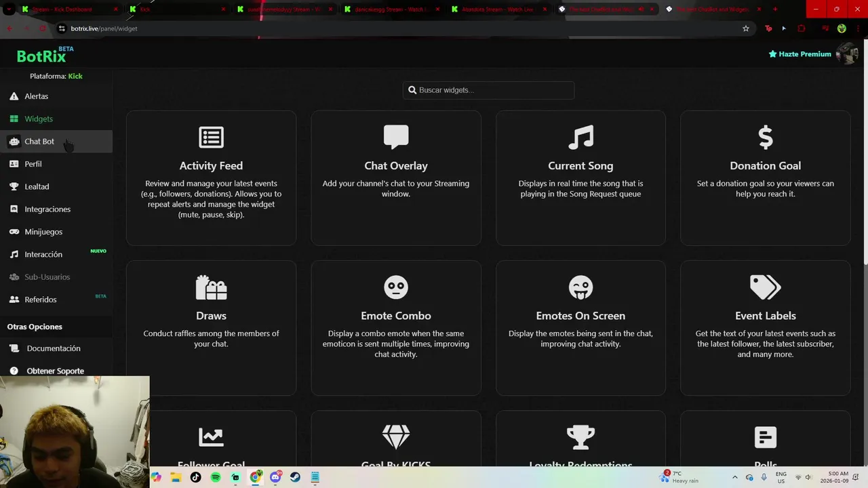
Task: Click the Event Labels tags icon
Action: click(766, 287)
